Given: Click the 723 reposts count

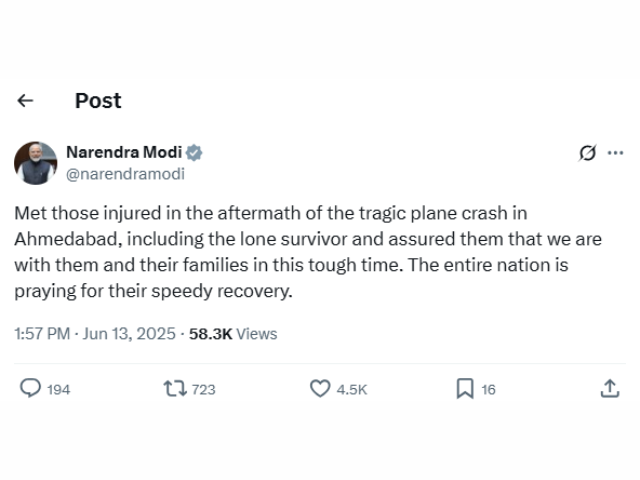Looking at the screenshot, I should (x=203, y=390).
